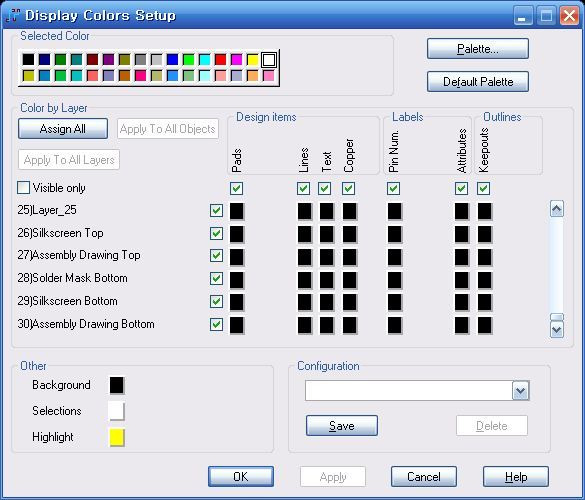Toggle the Pads column checkbox
The image size is (585, 500).
coord(237,188)
